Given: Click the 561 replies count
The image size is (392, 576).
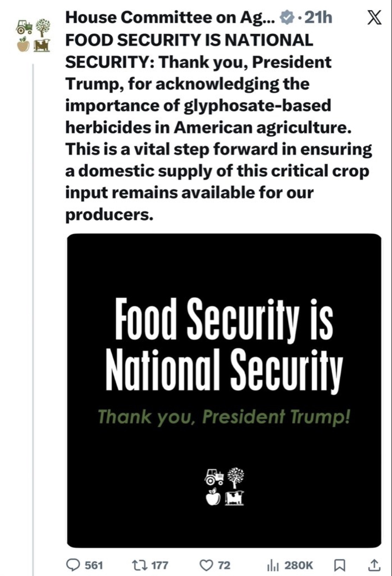Looking at the screenshot, I should click(x=94, y=565).
